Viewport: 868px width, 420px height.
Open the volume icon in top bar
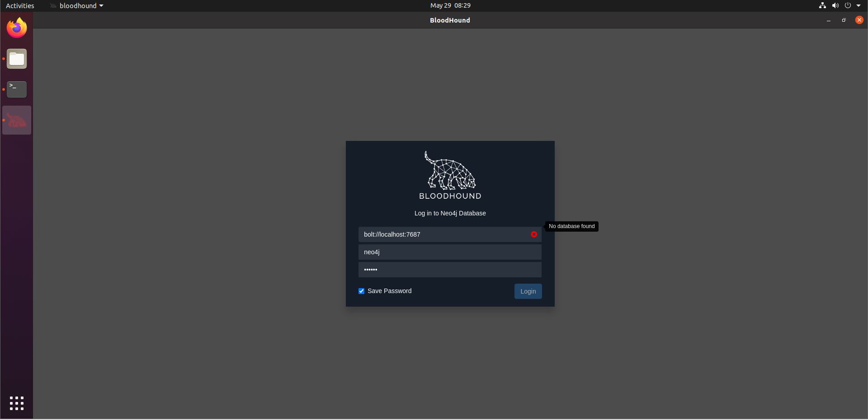click(835, 5)
